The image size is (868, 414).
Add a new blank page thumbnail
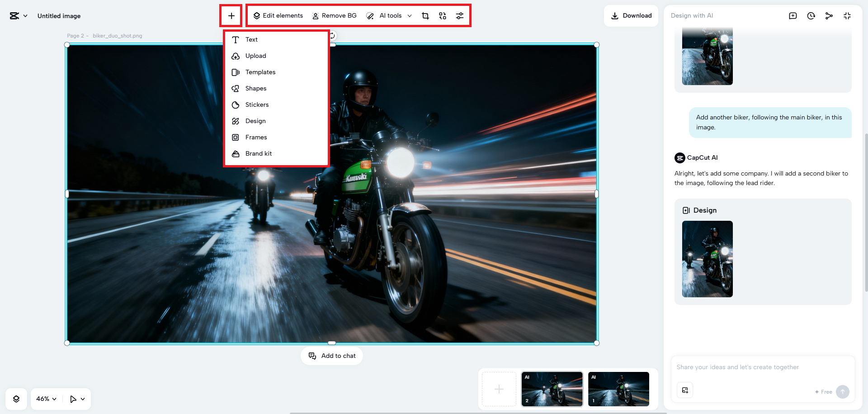(x=499, y=389)
